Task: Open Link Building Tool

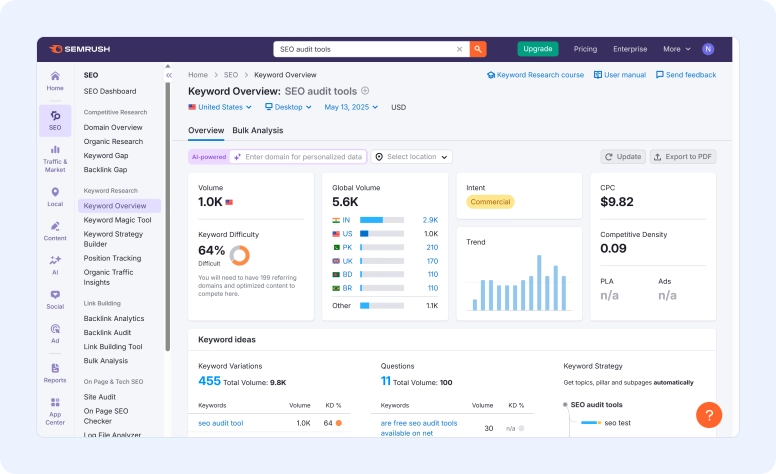Action: (113, 347)
